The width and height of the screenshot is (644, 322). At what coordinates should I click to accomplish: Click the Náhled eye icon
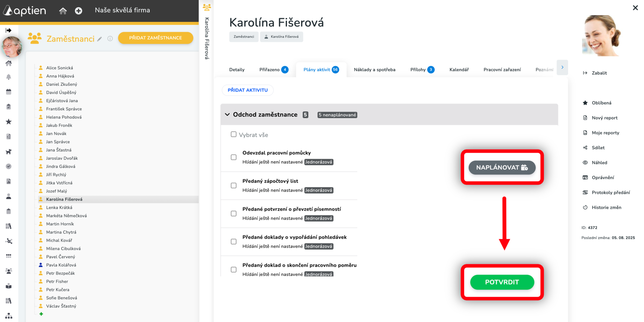[585, 163]
